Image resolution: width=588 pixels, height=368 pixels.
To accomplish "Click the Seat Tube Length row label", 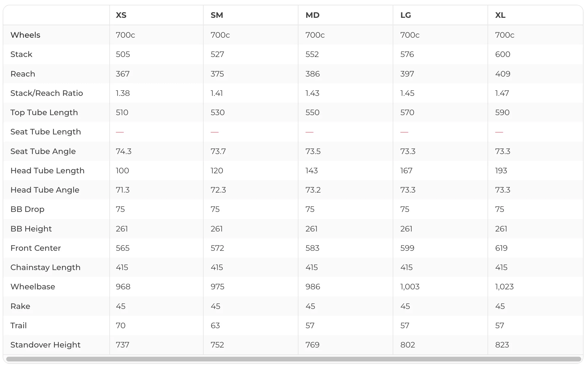I will [46, 132].
